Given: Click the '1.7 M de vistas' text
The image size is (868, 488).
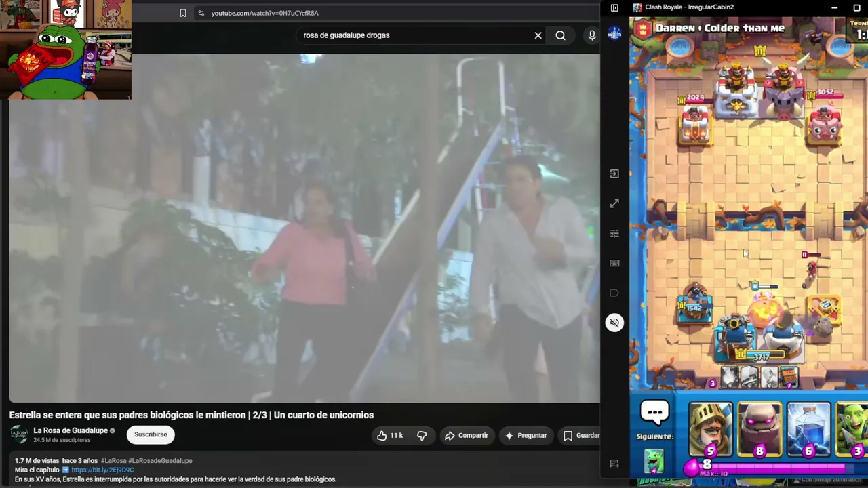Looking at the screenshot, I should pyautogui.click(x=37, y=460).
